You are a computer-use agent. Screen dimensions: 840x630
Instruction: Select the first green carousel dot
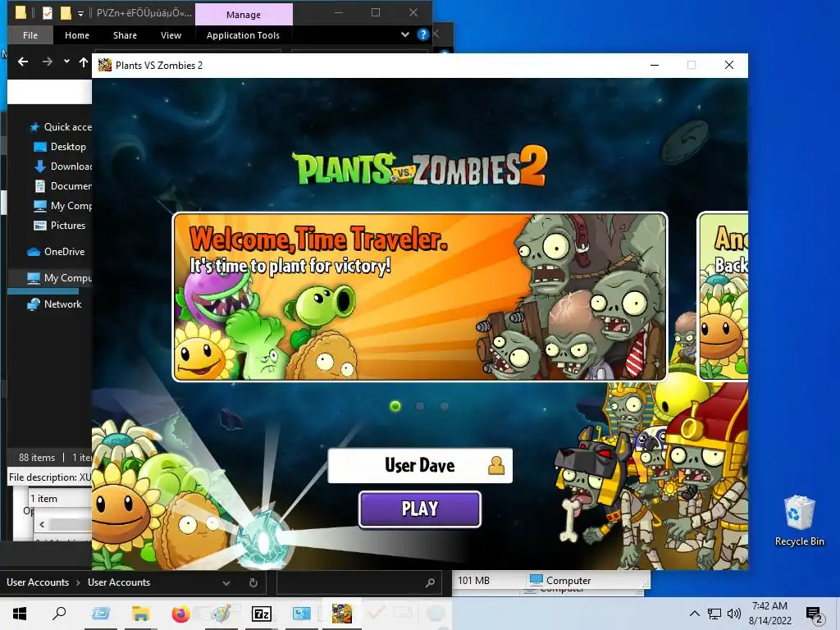pos(395,406)
